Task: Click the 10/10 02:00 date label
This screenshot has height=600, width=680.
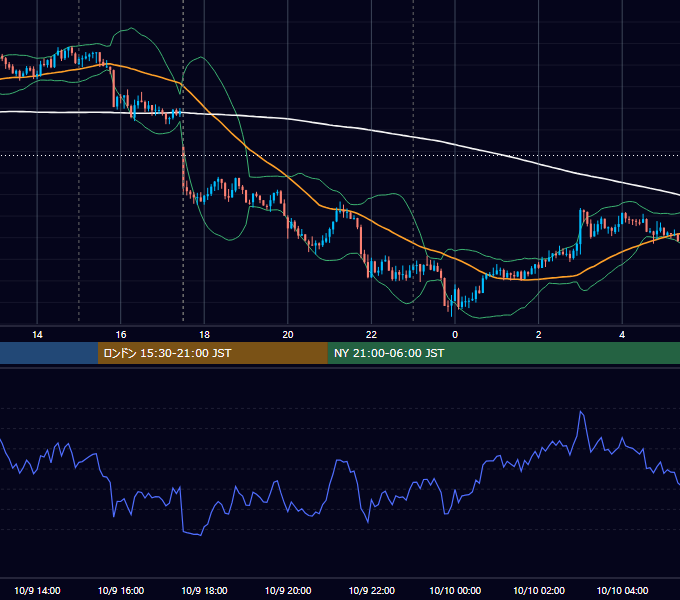Action: pos(539,590)
